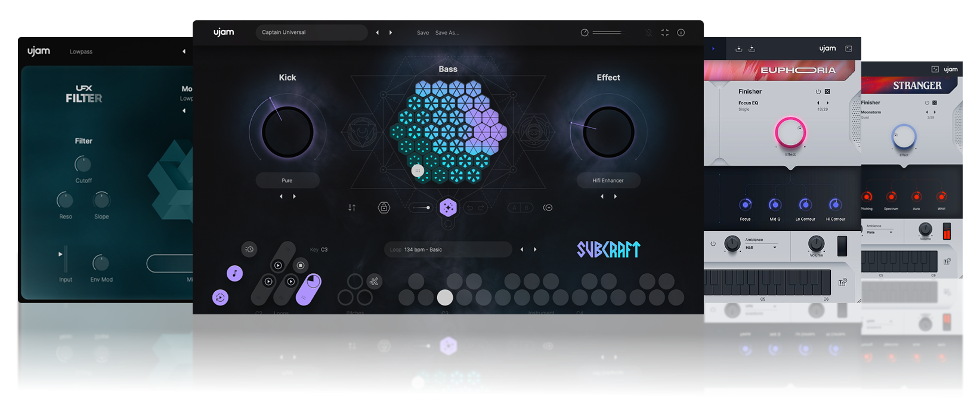This screenshot has height=408, width=980.
Task: Select the B comparison slot
Action: pyautogui.click(x=526, y=208)
